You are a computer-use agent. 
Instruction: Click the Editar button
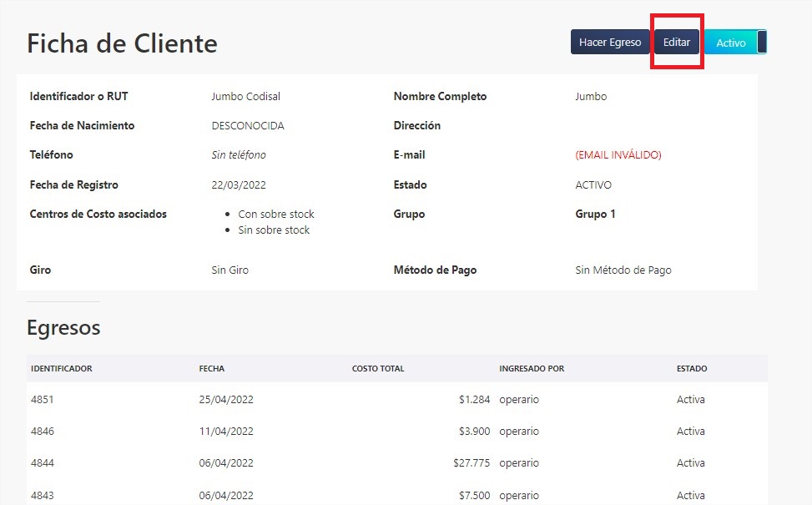676,42
